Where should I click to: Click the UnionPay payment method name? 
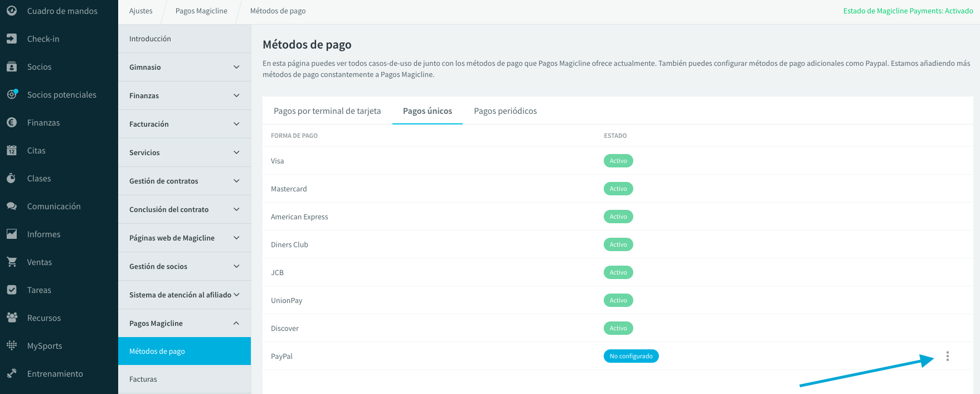(x=287, y=300)
